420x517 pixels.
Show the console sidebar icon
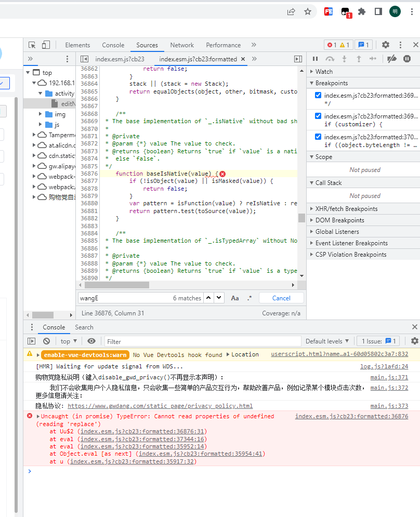click(31, 341)
